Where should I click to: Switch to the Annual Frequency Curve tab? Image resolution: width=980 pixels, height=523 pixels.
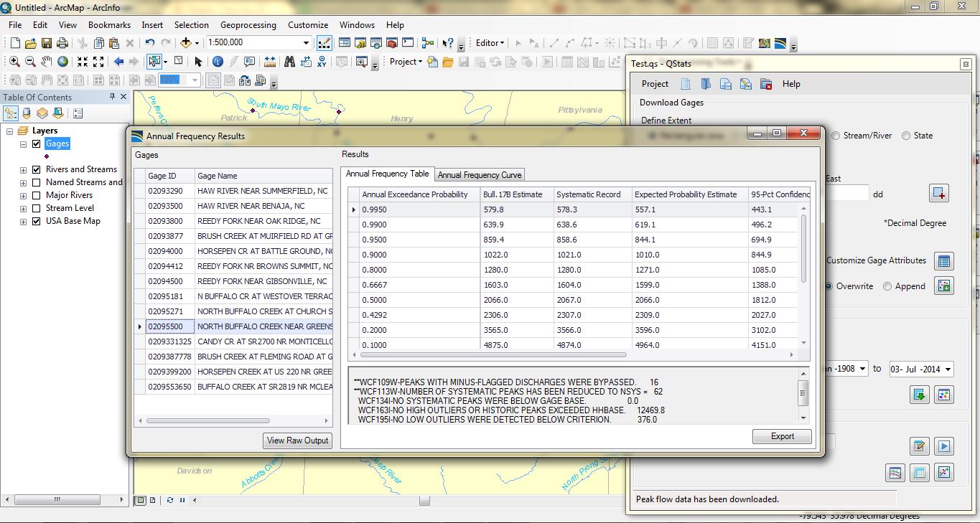(479, 174)
